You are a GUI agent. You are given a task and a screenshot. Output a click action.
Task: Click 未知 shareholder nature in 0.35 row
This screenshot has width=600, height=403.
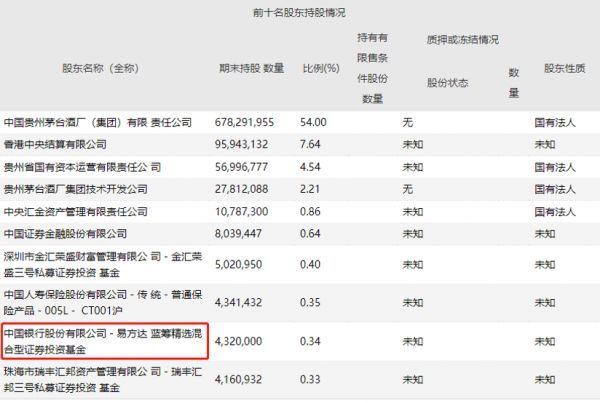tap(545, 303)
